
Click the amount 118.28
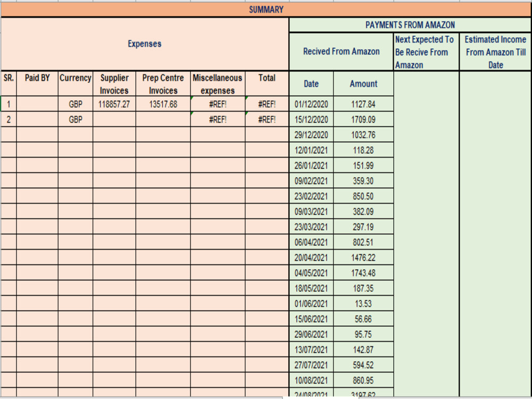tap(363, 150)
